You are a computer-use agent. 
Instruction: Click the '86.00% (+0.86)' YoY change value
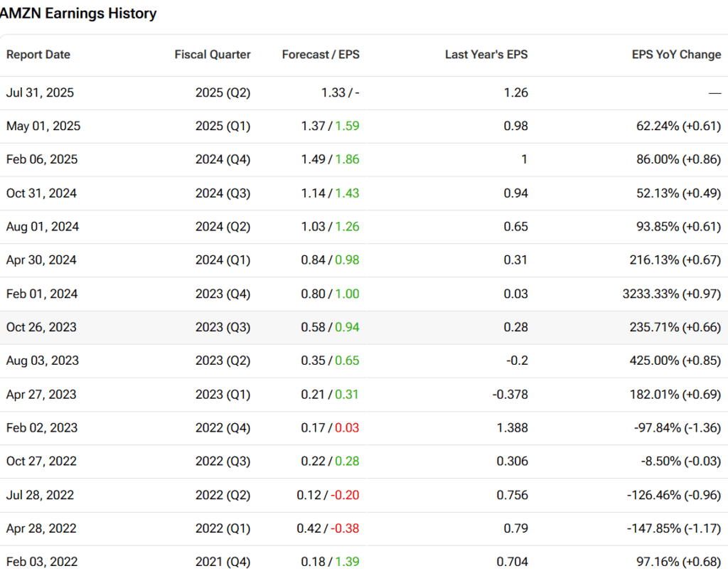click(678, 160)
